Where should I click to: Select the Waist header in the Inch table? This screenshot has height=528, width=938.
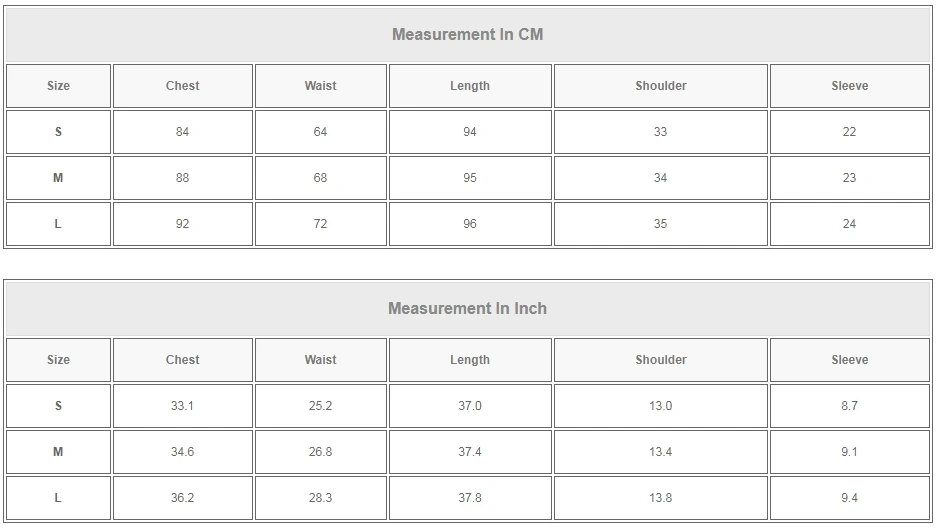(x=320, y=360)
